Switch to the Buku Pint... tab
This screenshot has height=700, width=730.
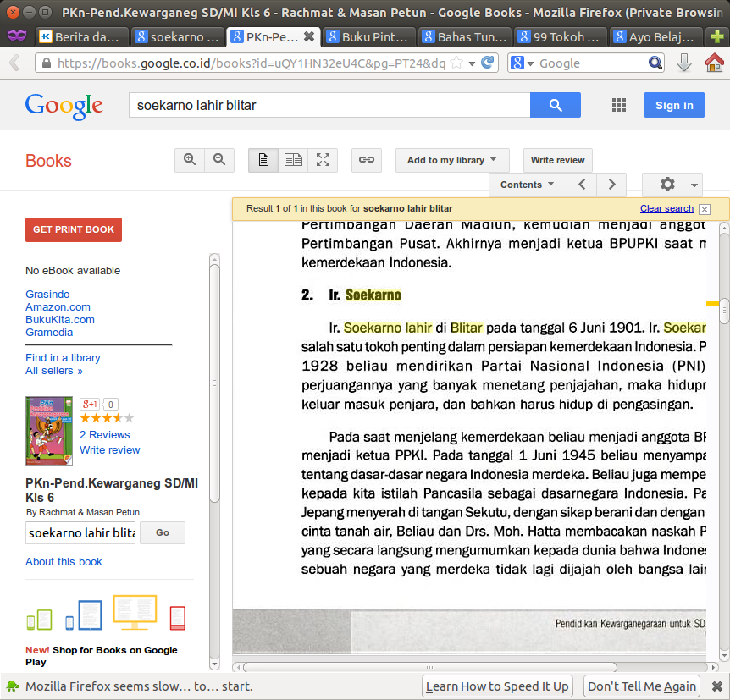tap(369, 36)
